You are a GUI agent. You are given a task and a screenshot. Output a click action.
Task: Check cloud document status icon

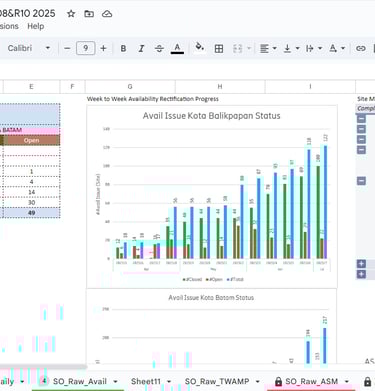coord(107,14)
